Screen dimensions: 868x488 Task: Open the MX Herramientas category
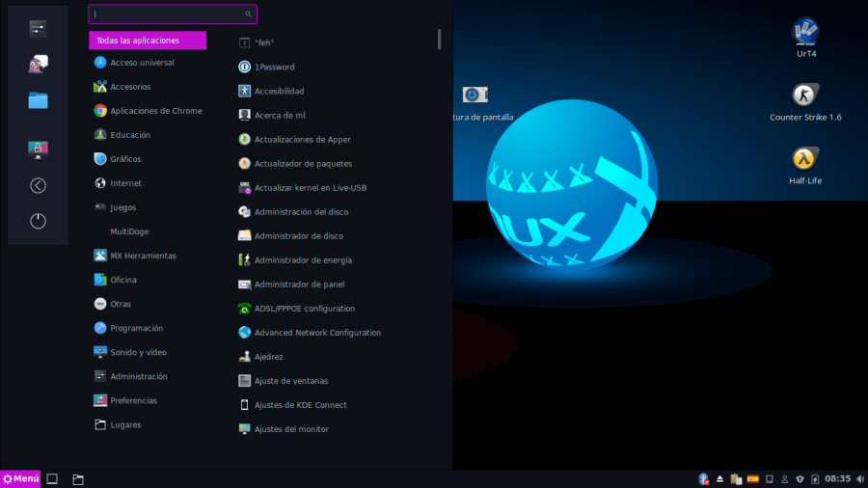click(143, 256)
